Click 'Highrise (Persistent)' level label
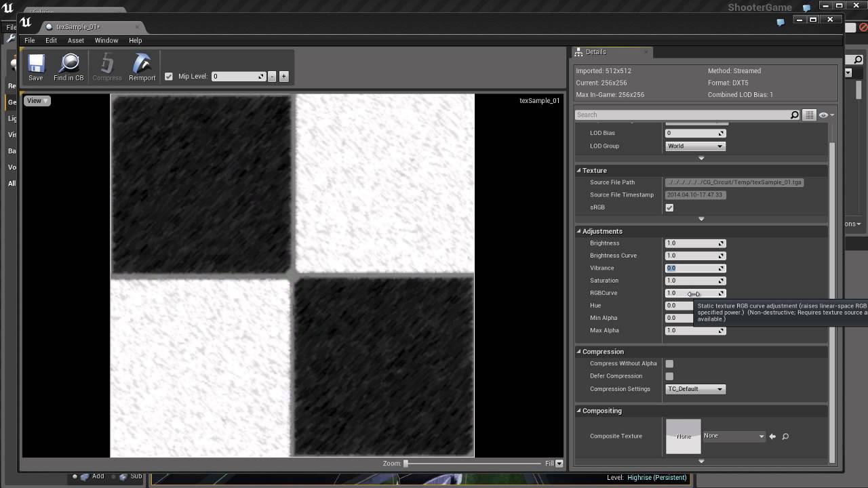 657,478
